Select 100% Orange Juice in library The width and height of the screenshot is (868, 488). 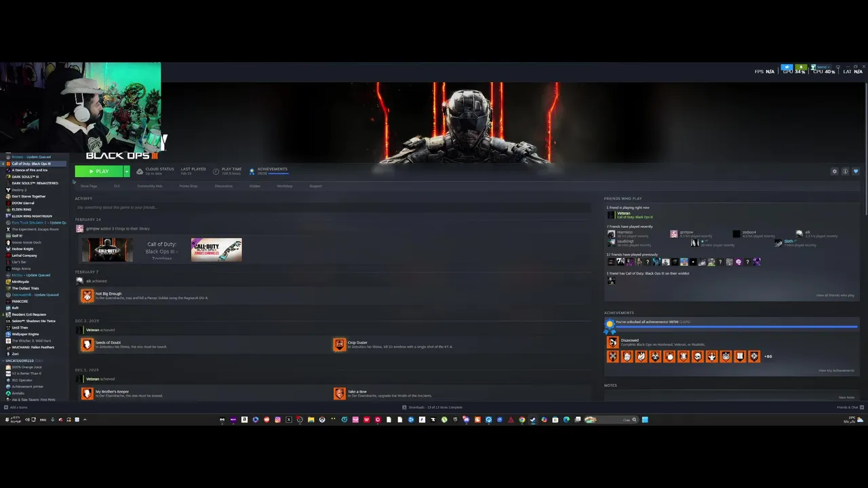27,367
